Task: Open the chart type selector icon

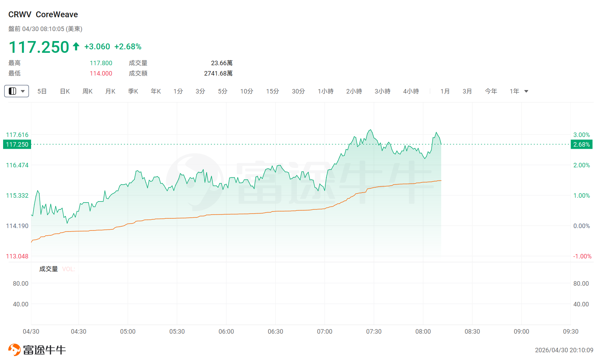Action: pyautogui.click(x=12, y=91)
